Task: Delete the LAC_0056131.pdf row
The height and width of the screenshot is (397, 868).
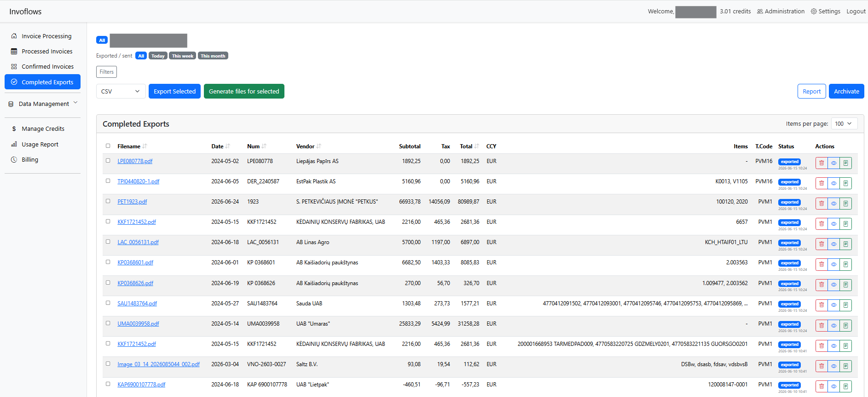Action: 822,244
